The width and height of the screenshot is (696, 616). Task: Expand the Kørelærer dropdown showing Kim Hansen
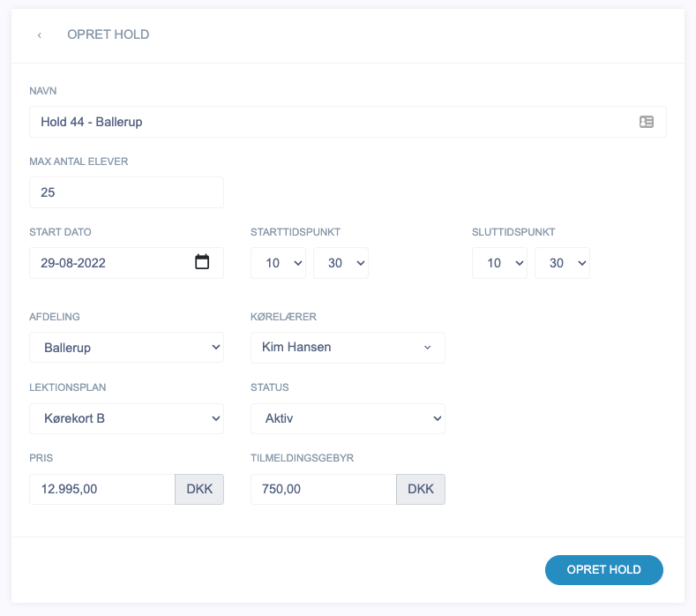click(x=348, y=348)
